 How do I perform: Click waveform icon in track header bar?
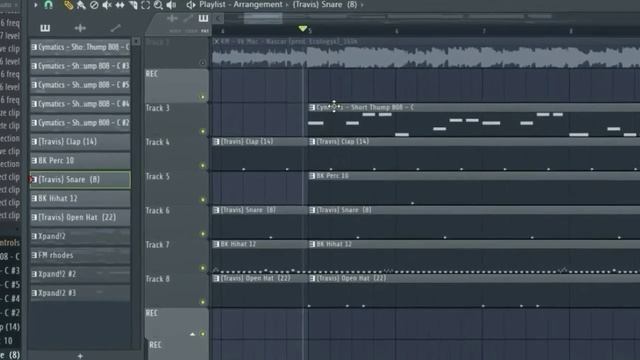tap(172, 18)
